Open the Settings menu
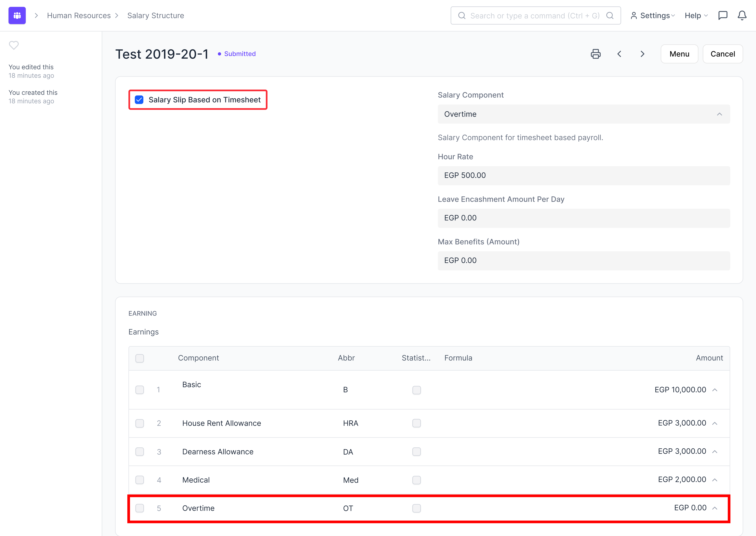 click(x=653, y=16)
